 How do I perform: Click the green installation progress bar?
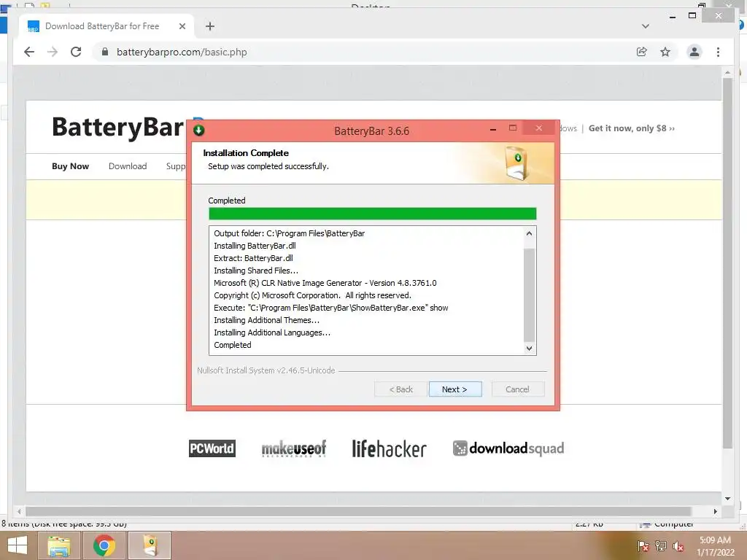(372, 214)
